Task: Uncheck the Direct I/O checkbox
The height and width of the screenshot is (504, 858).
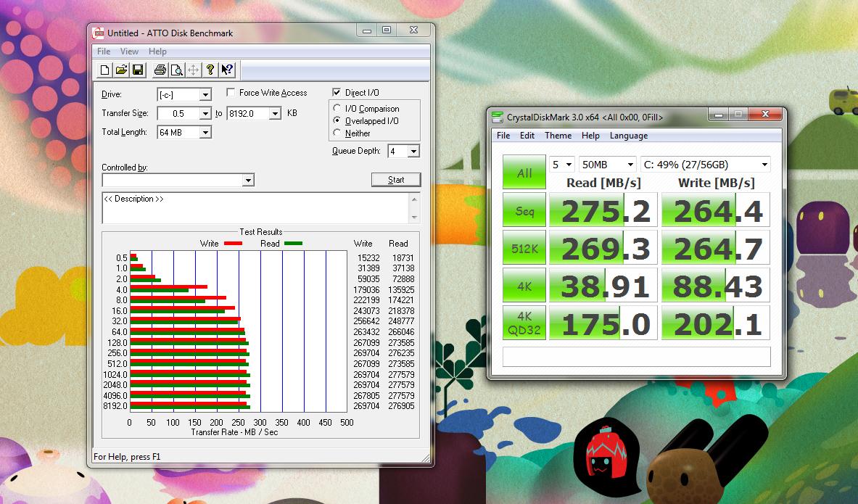Action: coord(337,93)
